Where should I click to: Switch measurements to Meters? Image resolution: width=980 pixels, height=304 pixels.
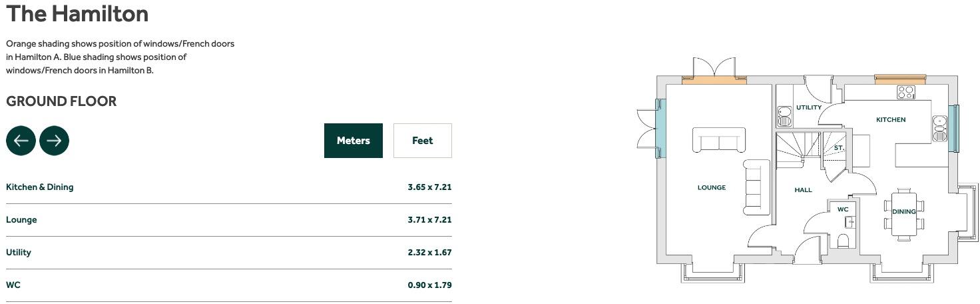353,141
